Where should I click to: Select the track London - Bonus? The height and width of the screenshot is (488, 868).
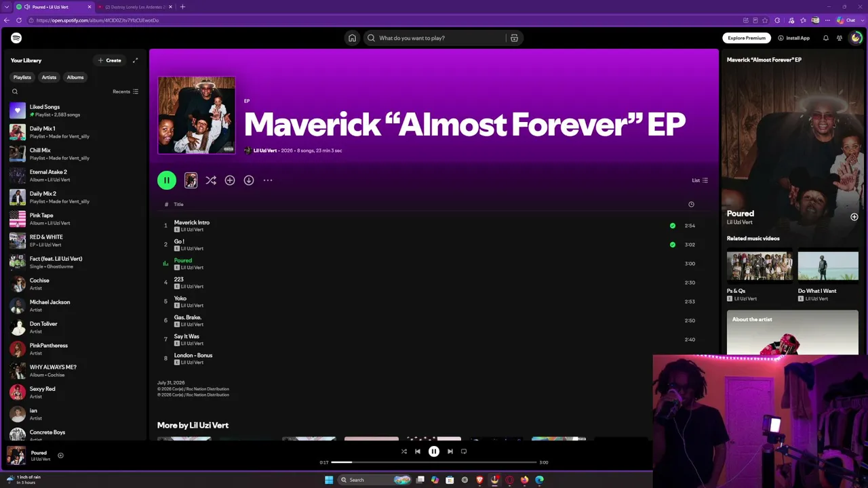193,355
